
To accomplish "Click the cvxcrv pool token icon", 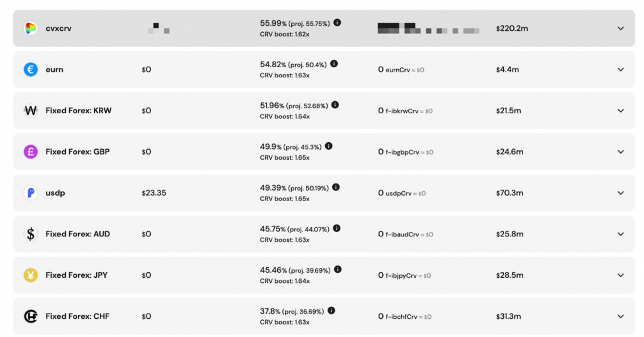I will click(30, 28).
